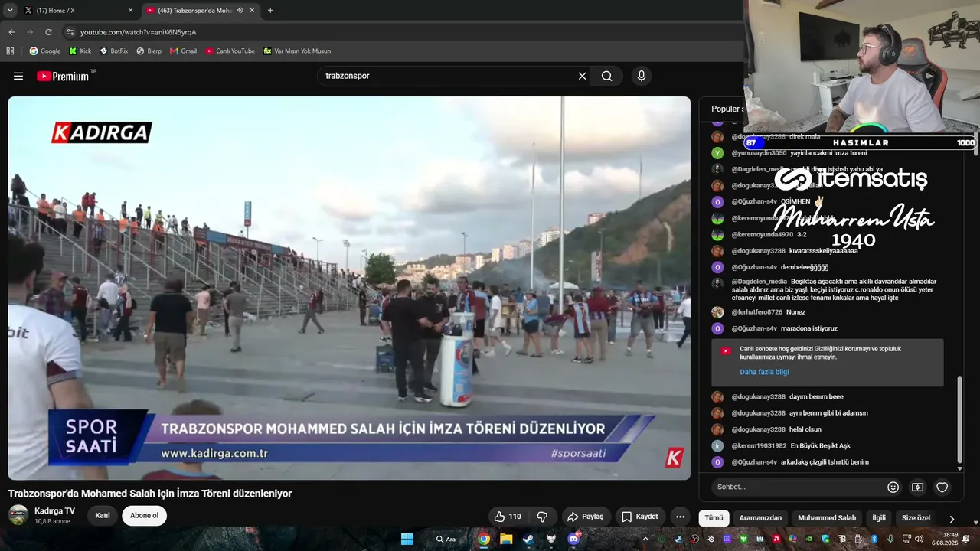
Task: Open the taskbar volume control
Action: point(919,539)
